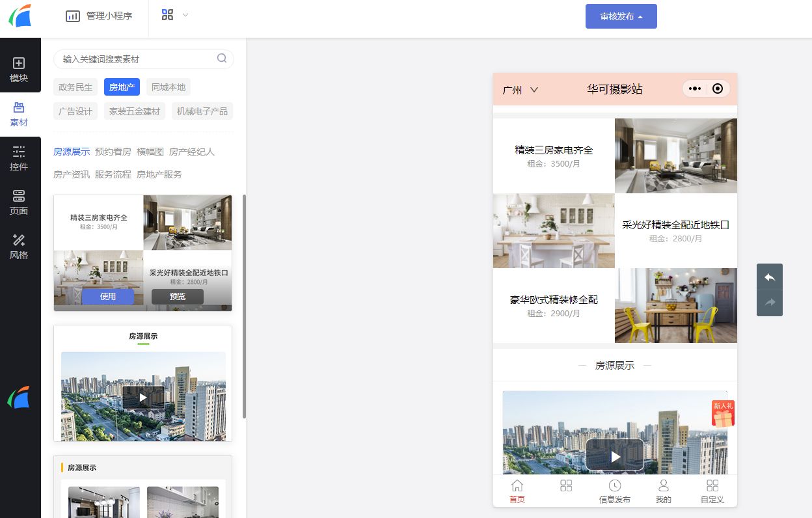Select the 广告设计 category tag
This screenshot has height=518, width=812.
pos(75,111)
